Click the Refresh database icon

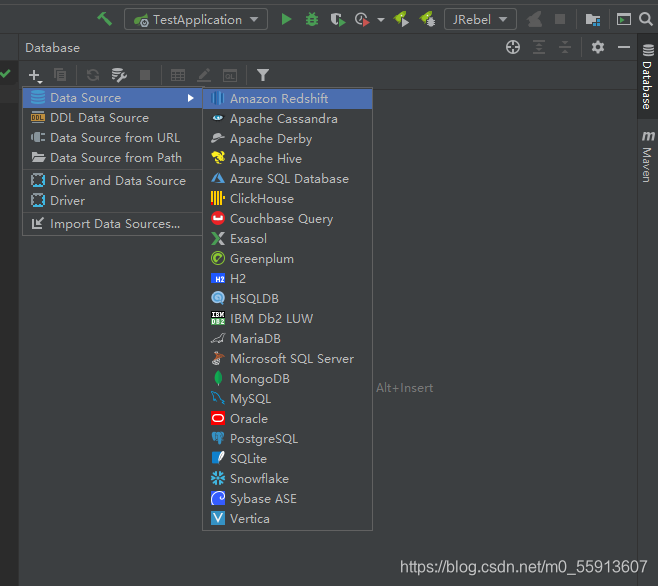click(x=93, y=75)
